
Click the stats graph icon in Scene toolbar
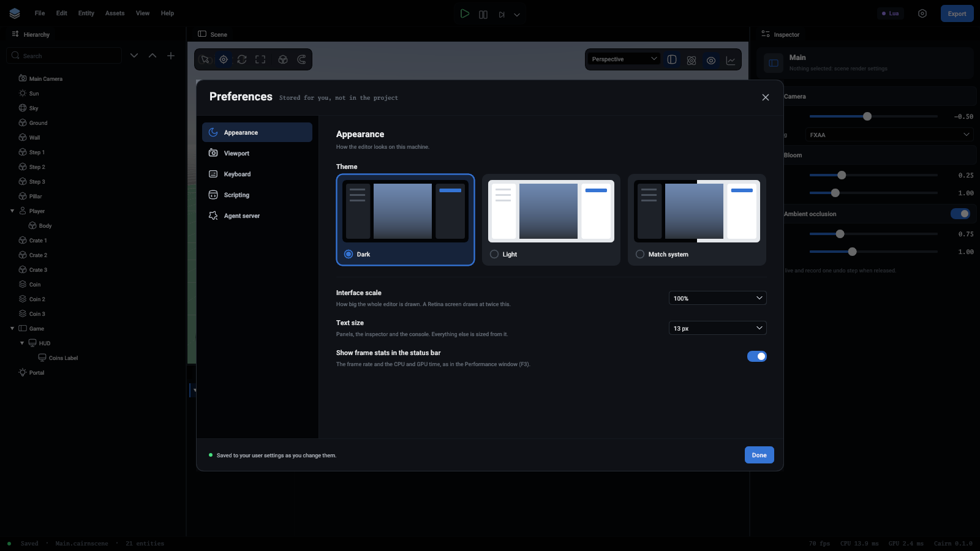click(731, 60)
